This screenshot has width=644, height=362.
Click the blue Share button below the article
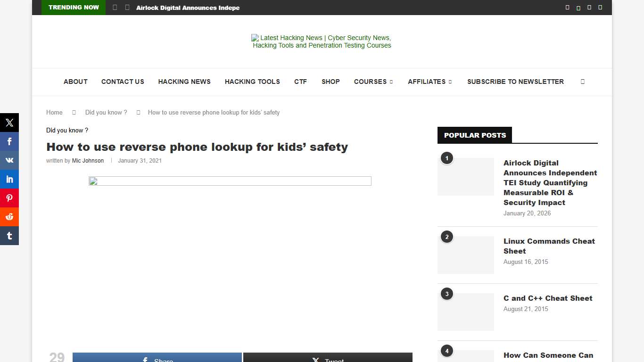coord(157,358)
